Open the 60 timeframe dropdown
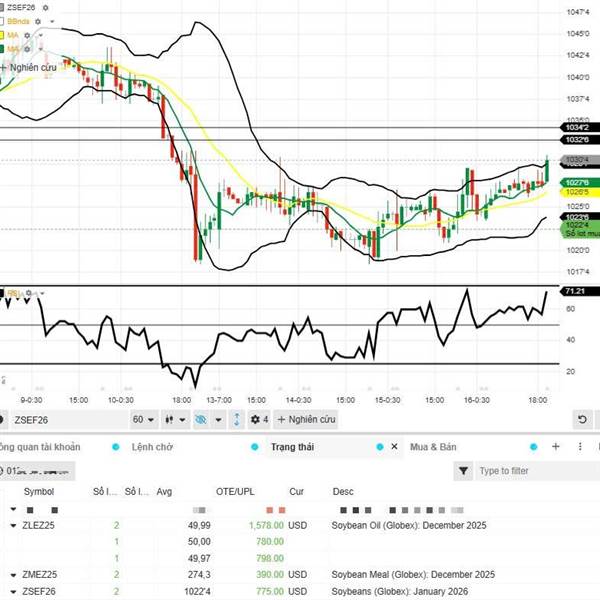 click(144, 419)
